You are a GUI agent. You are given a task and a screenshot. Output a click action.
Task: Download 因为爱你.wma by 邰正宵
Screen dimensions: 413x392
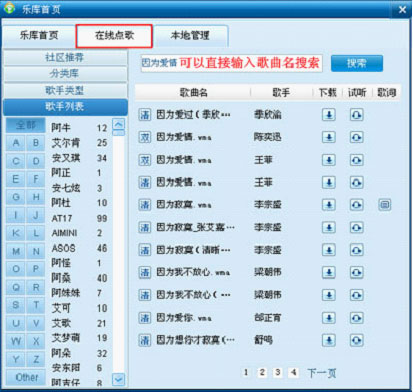329,318
